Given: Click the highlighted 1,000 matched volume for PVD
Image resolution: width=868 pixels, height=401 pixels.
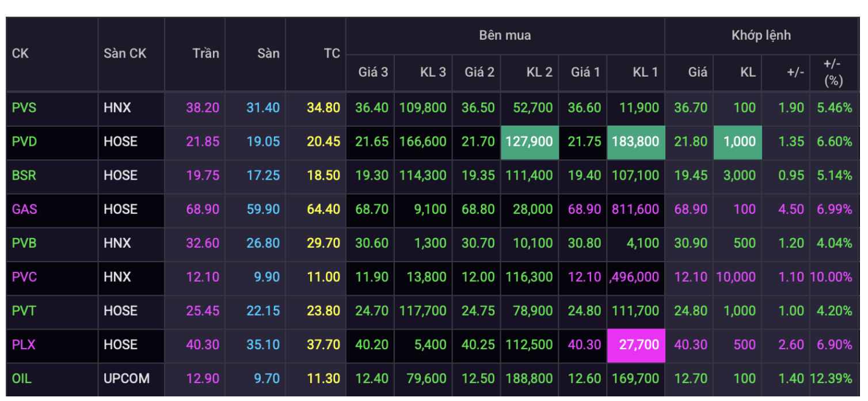Looking at the screenshot, I should click(x=738, y=142).
